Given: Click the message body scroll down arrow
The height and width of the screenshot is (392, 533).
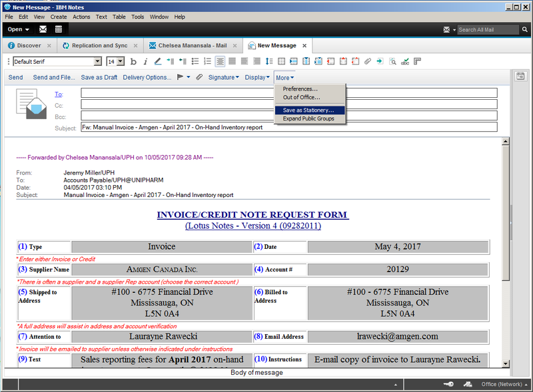Looking at the screenshot, I should point(506,364).
